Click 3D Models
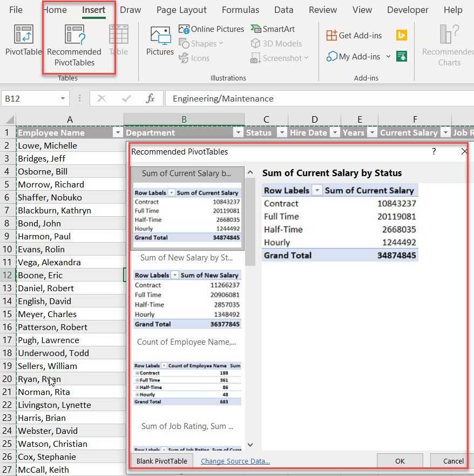Screen dimensions: 474x476 click(x=276, y=43)
